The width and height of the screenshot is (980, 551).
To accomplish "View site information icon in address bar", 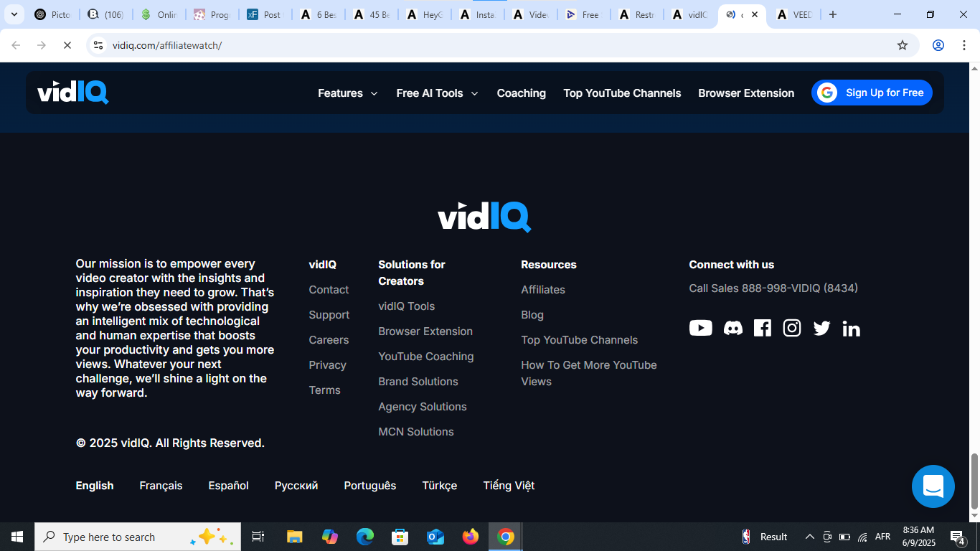I will (x=98, y=45).
